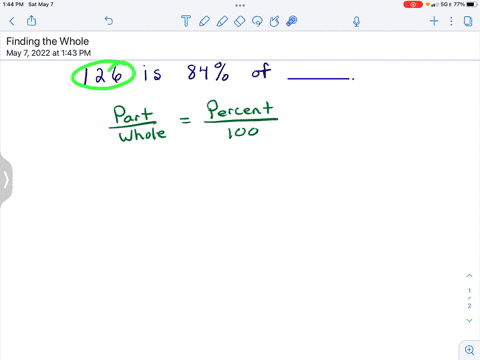Open the share menu icon

(31, 21)
